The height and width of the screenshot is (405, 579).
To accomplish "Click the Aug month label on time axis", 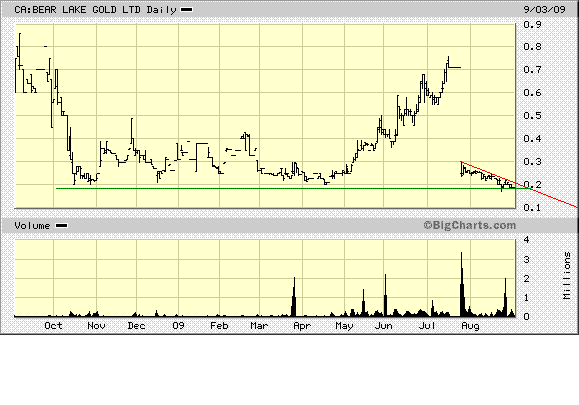I will [470, 326].
